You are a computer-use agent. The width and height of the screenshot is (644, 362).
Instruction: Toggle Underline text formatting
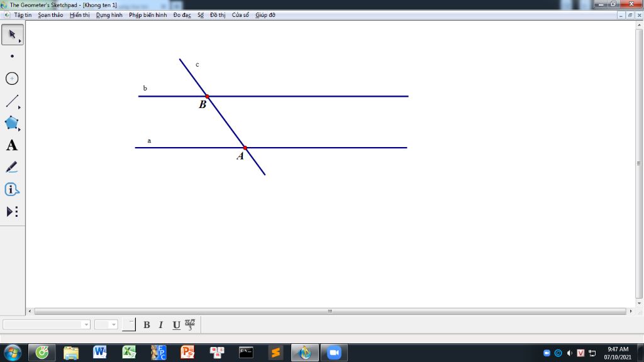click(x=176, y=325)
